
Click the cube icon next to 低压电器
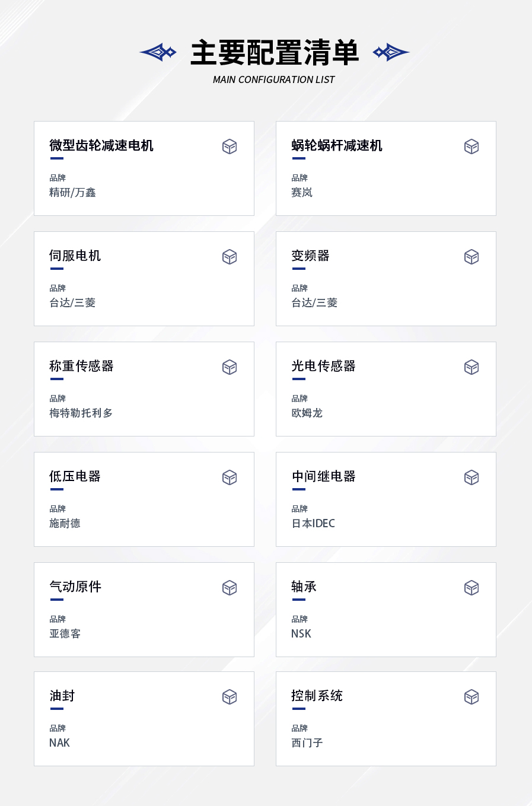230,477
